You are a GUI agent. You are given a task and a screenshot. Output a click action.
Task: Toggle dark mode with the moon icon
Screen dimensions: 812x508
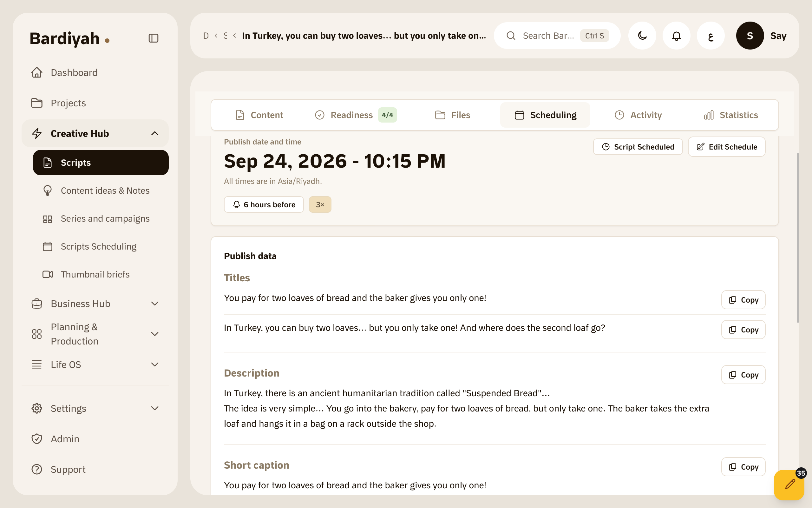coord(642,36)
